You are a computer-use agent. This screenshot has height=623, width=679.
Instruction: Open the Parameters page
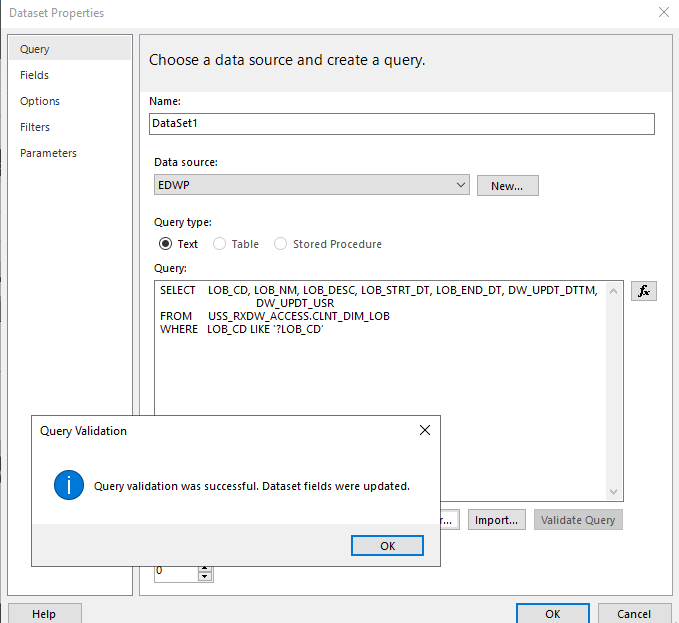point(48,153)
